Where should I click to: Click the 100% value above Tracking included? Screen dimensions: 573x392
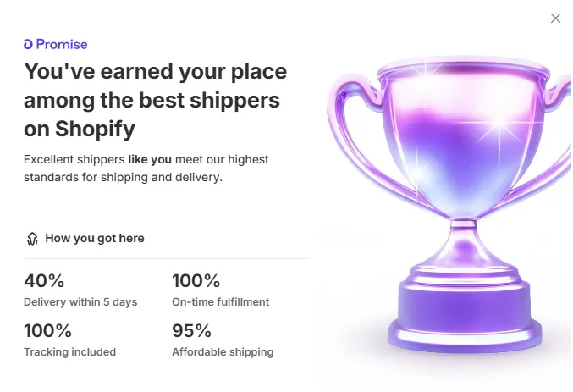tap(47, 331)
